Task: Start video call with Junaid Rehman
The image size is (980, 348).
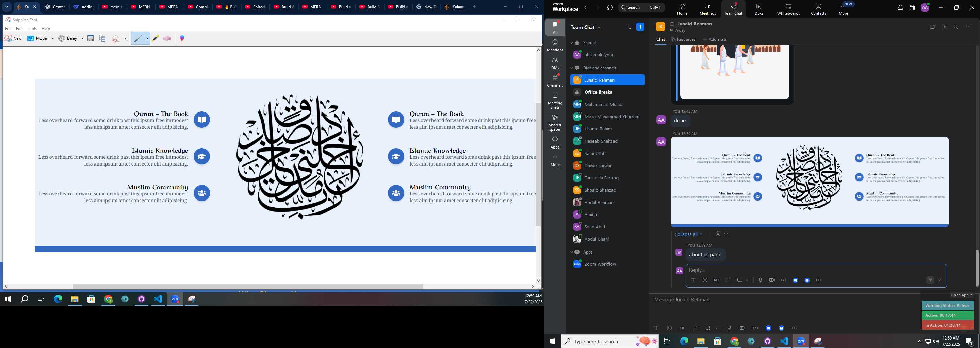Action: tap(932, 27)
